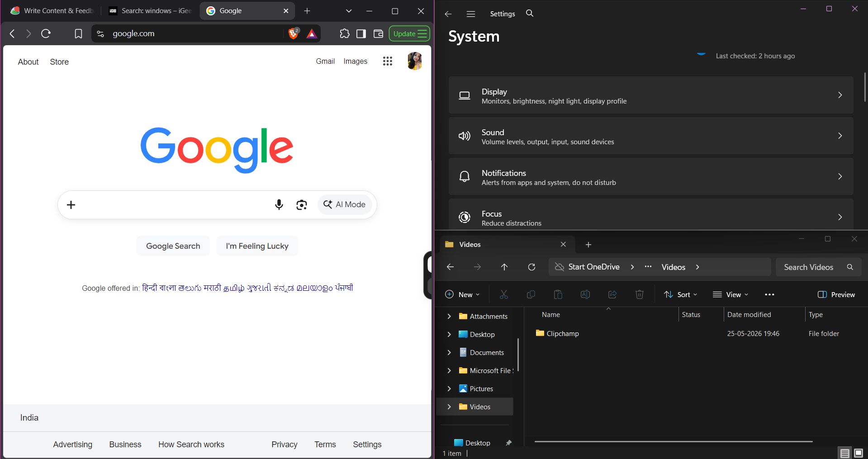The width and height of the screenshot is (868, 459).
Task: Click the plus icon in search box
Action: coord(71,205)
